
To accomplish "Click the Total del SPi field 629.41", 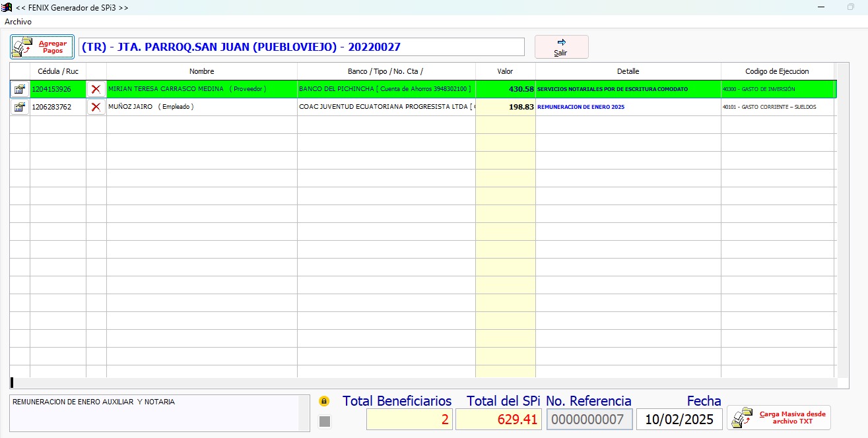I will (x=498, y=420).
